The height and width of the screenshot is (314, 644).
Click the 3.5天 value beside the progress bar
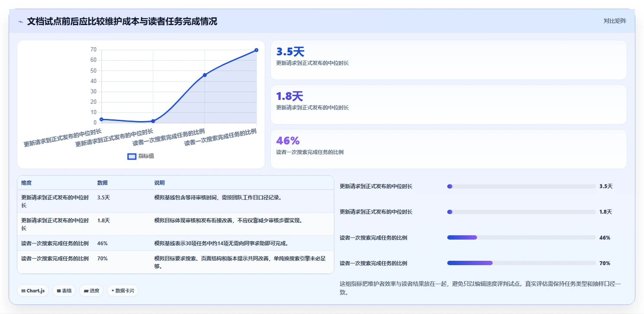coord(606,186)
